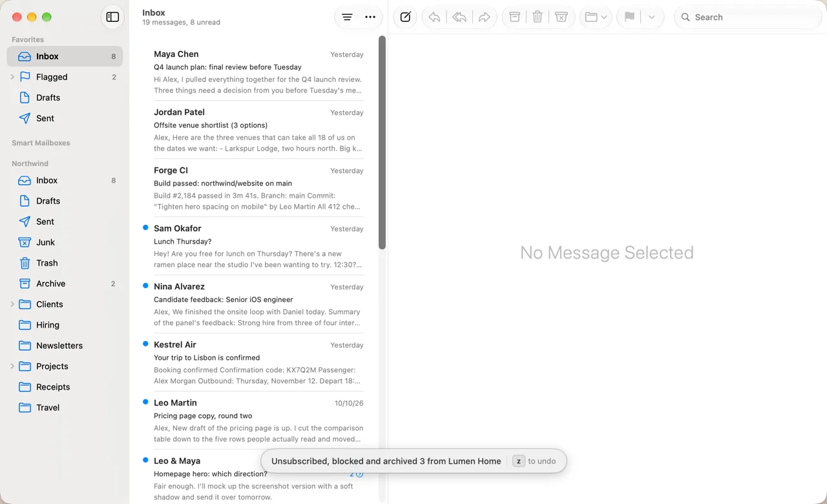Click the message list scrollbar thumb
827x504 pixels.
click(x=382, y=142)
